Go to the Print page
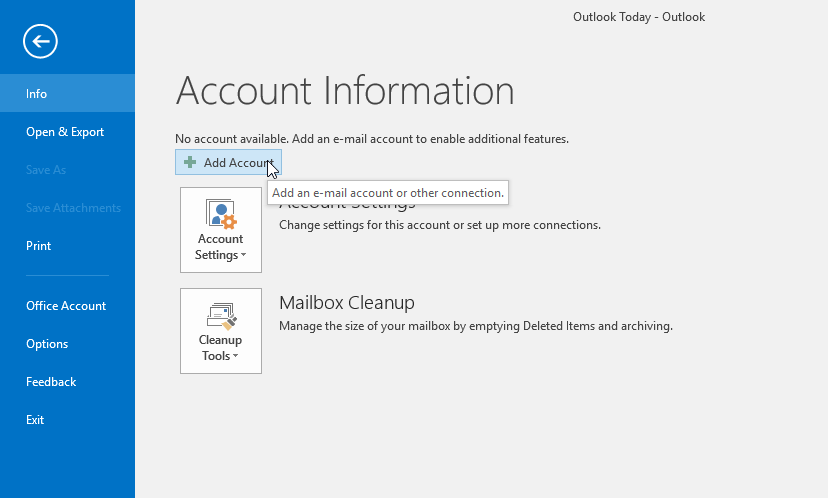Viewport: 828px width, 498px height. (68, 246)
